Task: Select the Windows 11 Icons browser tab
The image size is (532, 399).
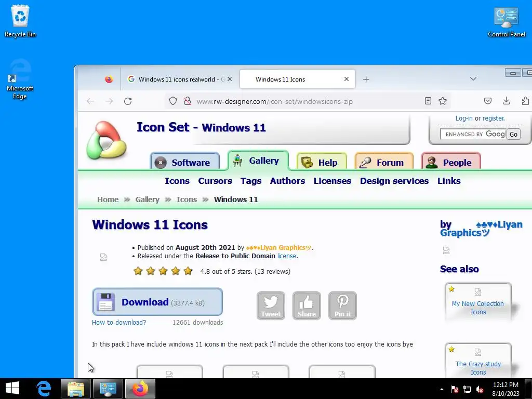Action: (x=297, y=79)
